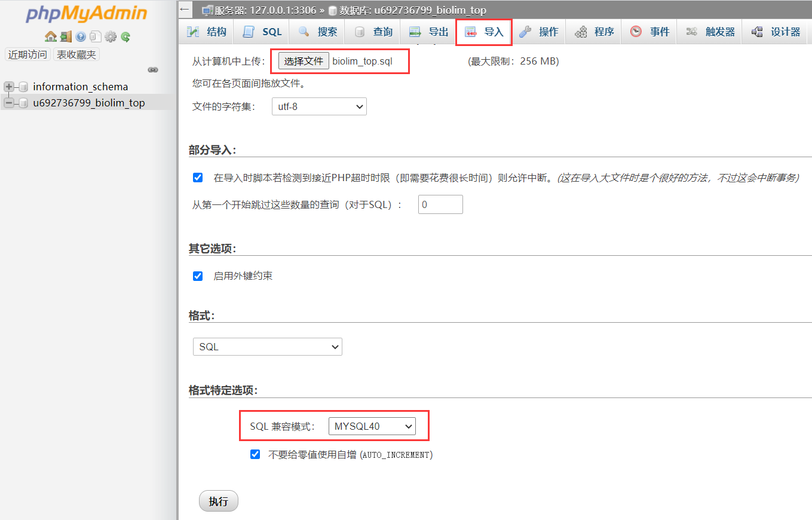Click the database icon in the breadcrumb
This screenshot has width=812, height=520.
coord(333,10)
